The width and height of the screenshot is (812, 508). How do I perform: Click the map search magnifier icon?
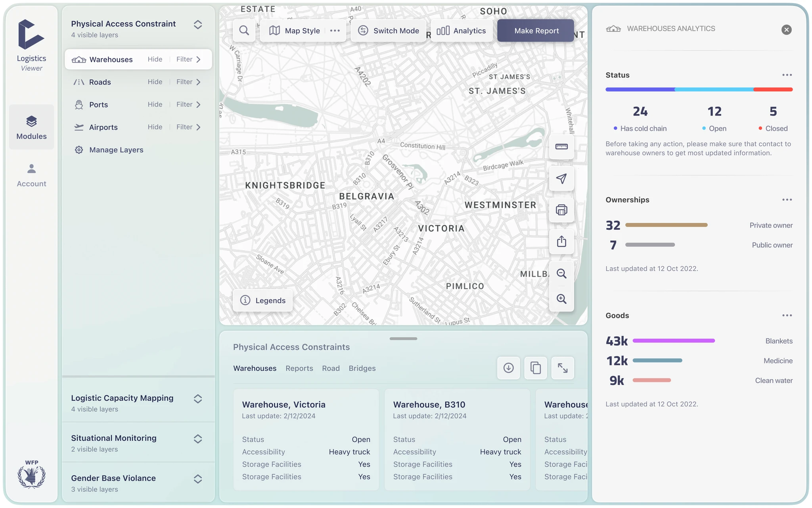pyautogui.click(x=244, y=31)
